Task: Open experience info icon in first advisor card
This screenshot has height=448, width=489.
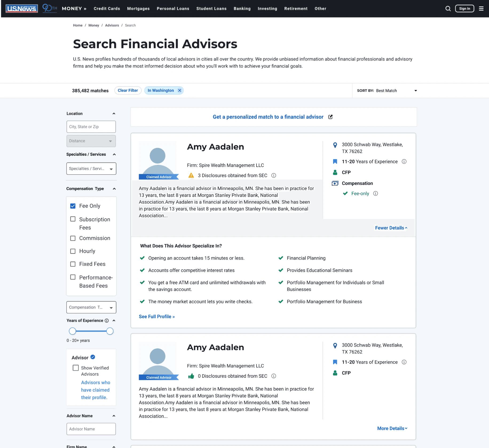Action: pos(404,162)
